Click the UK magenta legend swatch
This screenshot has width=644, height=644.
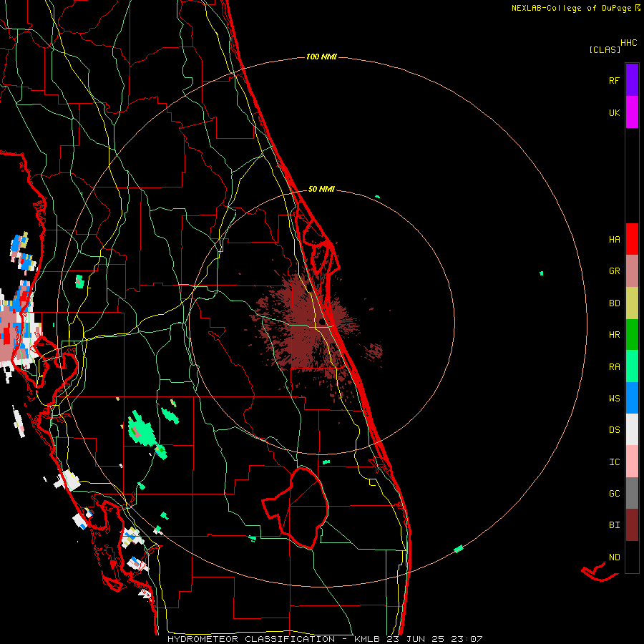point(632,112)
